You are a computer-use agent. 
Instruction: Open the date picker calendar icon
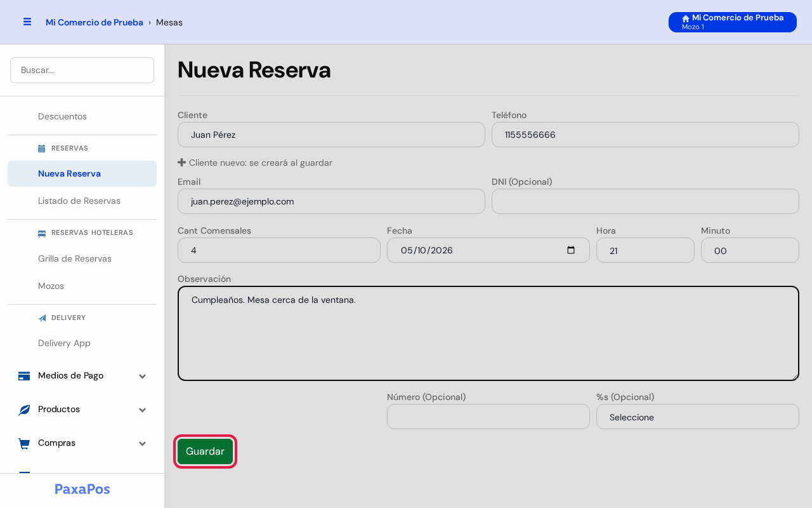[571, 250]
